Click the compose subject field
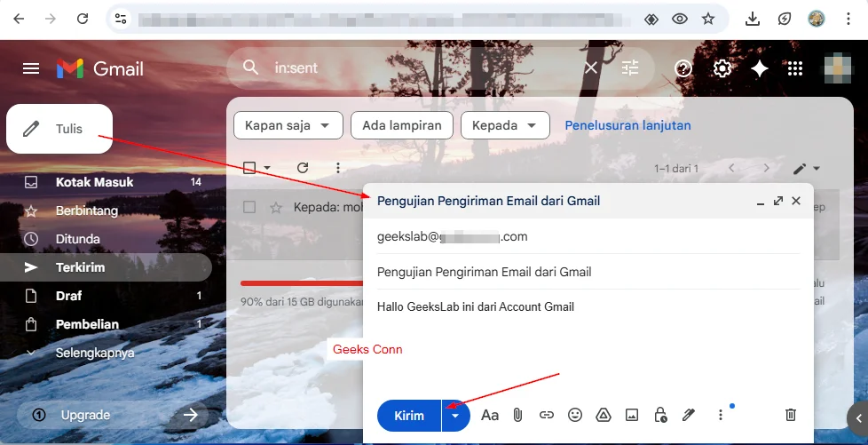 point(588,272)
